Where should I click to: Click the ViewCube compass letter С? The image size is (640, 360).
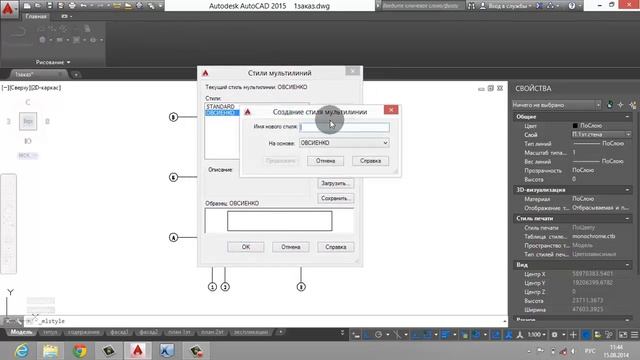click(28, 102)
